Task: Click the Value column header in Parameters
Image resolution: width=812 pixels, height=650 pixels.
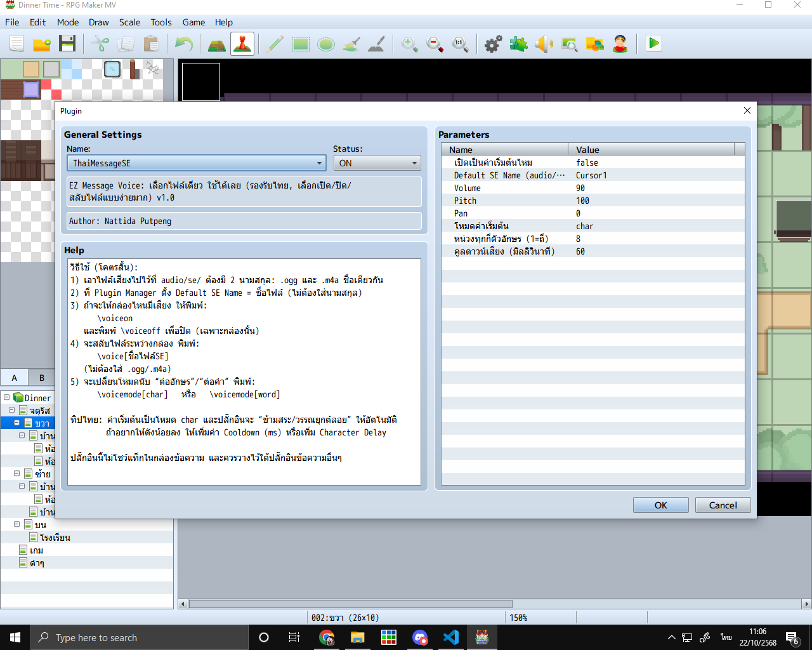Action: (652, 150)
